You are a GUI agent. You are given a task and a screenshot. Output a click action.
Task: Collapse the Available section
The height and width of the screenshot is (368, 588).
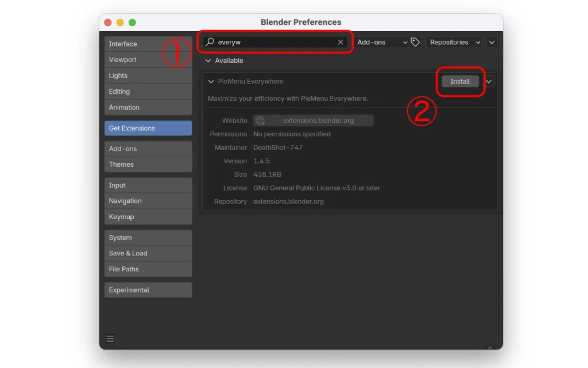tap(208, 60)
